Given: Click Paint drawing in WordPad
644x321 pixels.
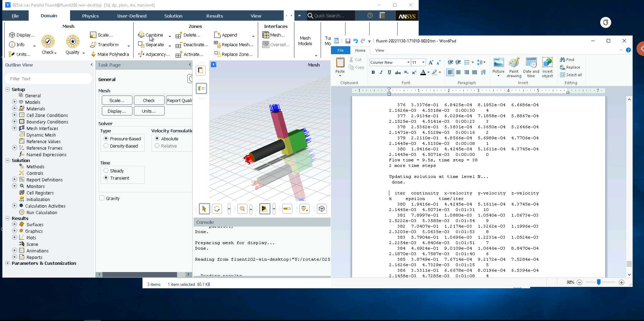Looking at the screenshot, I should pyautogui.click(x=514, y=67).
